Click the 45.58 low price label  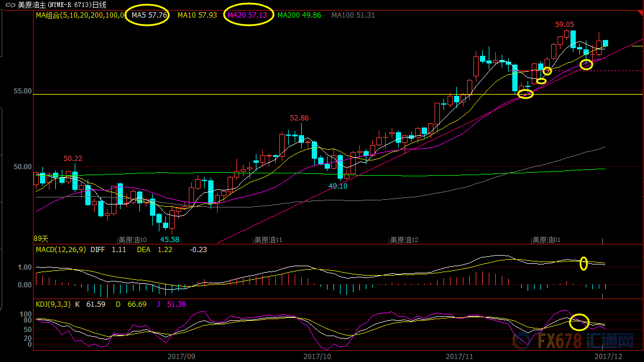[x=170, y=239]
